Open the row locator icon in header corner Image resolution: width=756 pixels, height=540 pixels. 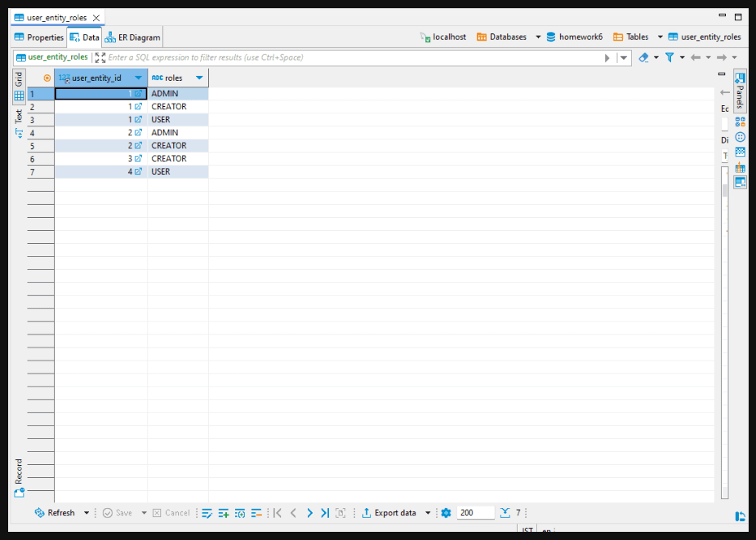[x=47, y=78]
